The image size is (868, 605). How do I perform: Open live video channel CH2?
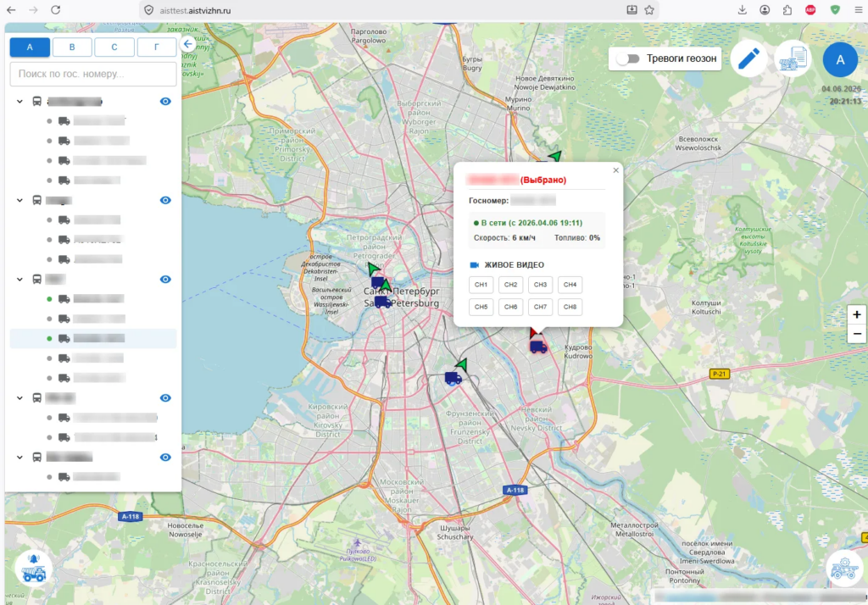(x=510, y=285)
